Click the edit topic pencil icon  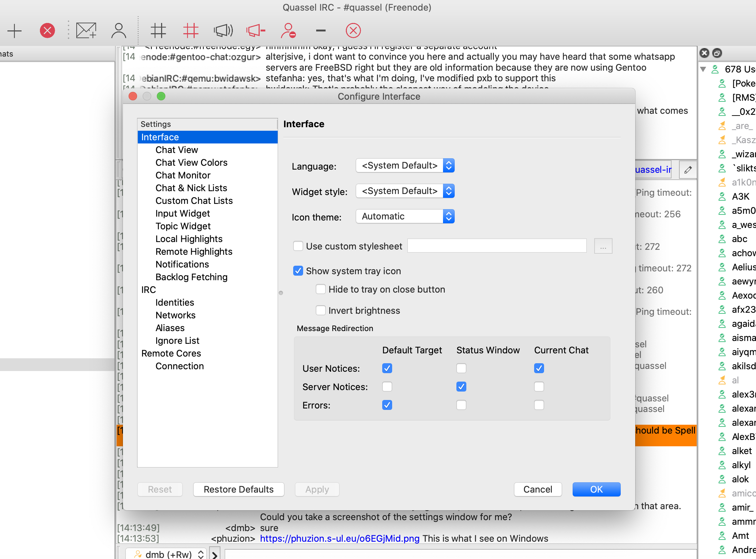688,170
